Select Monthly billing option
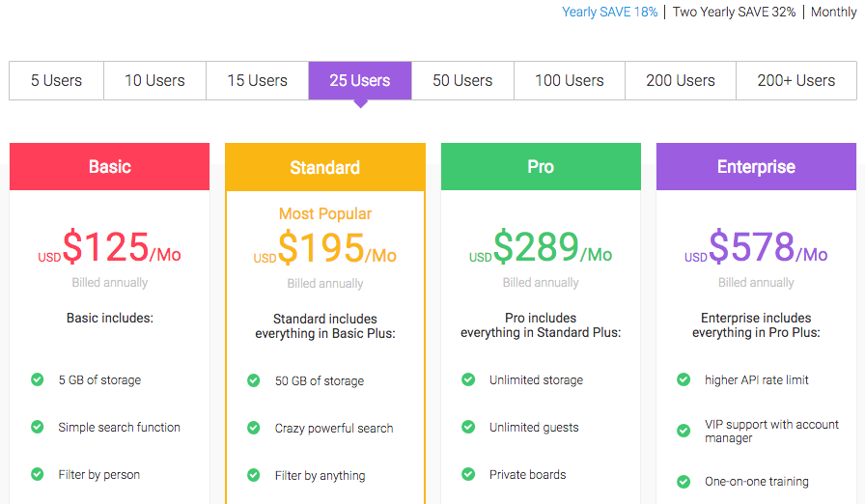The width and height of the screenshot is (865, 504). [x=833, y=13]
